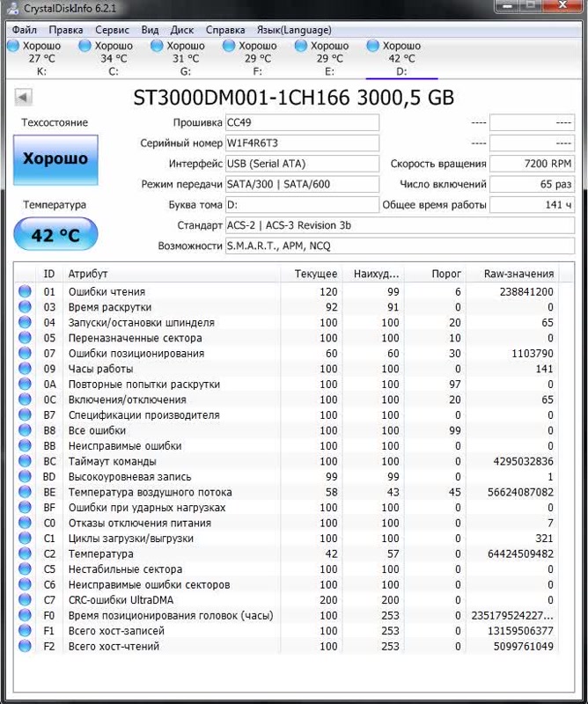Click status icon for B8 Все ошибки
The width and height of the screenshot is (588, 704).
pos(26,430)
